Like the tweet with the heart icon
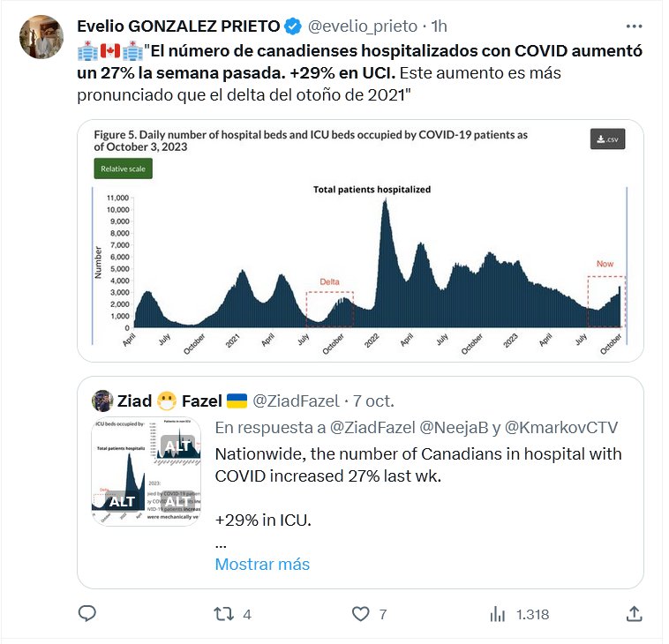The height and width of the screenshot is (644, 669). click(360, 614)
